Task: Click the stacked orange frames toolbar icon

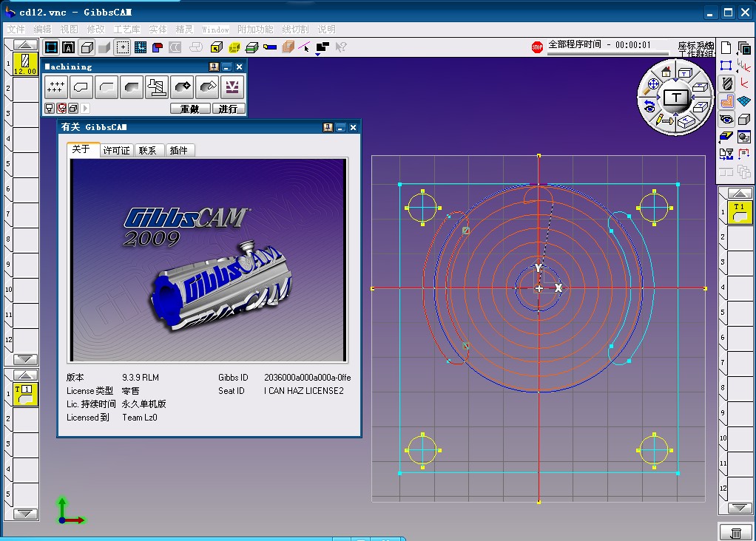Action: click(x=288, y=47)
